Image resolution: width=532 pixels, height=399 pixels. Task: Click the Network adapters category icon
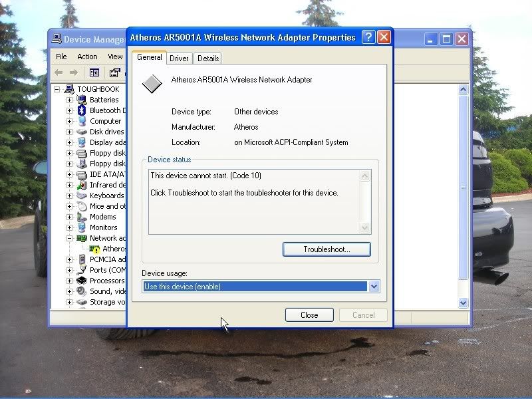(81, 238)
